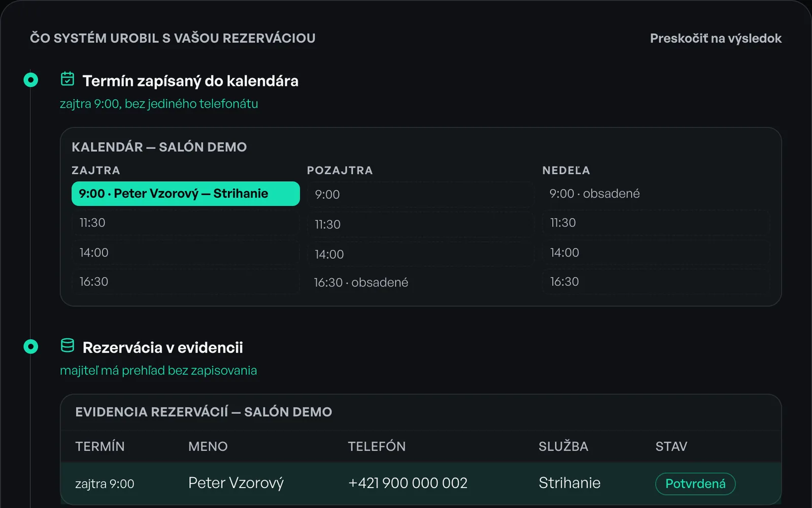The width and height of the screenshot is (812, 508).
Task: Select the timeline marker for Termín zapísaný do kalendára
Action: coord(31,80)
